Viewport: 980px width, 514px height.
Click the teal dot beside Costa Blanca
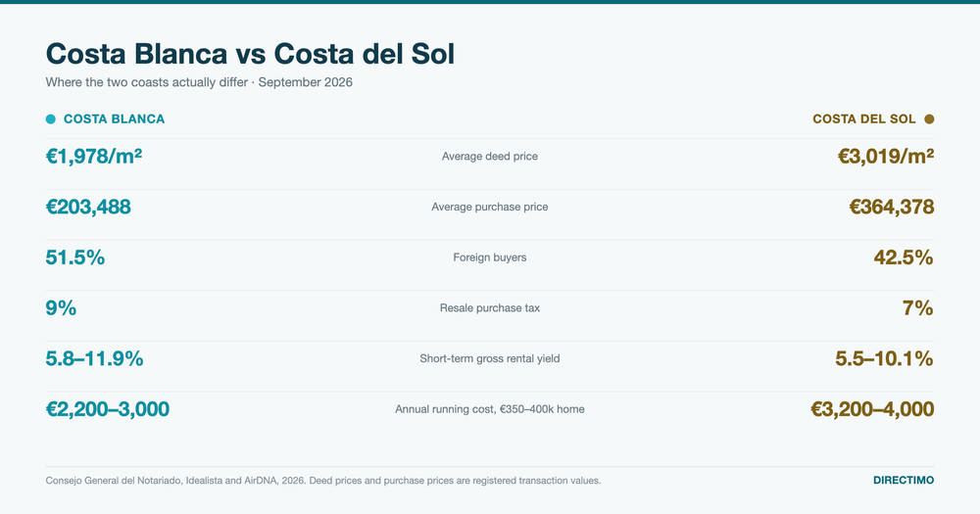51,119
